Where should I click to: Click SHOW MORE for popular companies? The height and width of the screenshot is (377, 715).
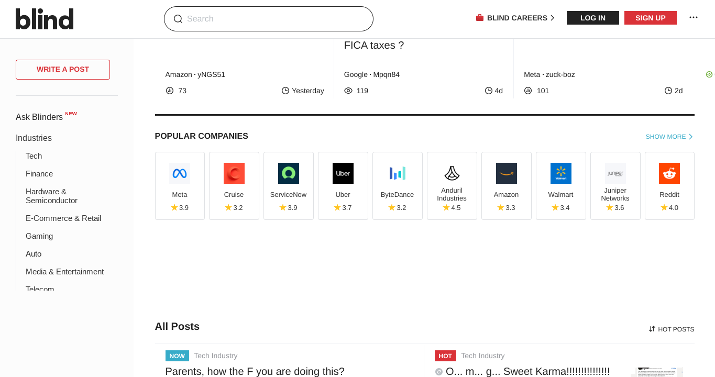tap(669, 136)
